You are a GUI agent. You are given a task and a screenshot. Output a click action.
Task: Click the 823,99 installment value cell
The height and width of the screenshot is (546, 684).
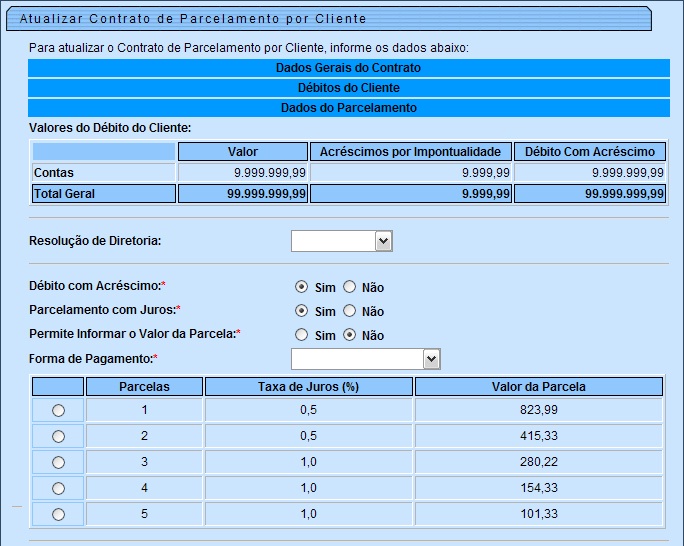tap(538, 410)
